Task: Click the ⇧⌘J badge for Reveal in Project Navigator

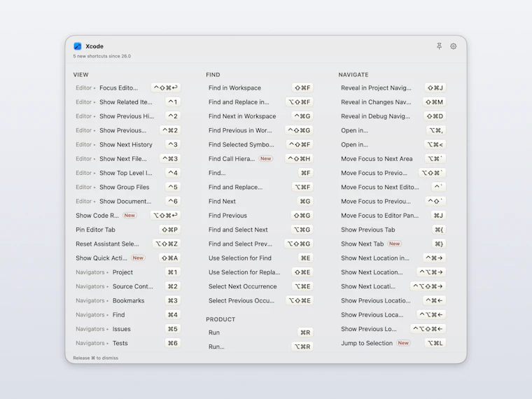Action: [x=435, y=88]
